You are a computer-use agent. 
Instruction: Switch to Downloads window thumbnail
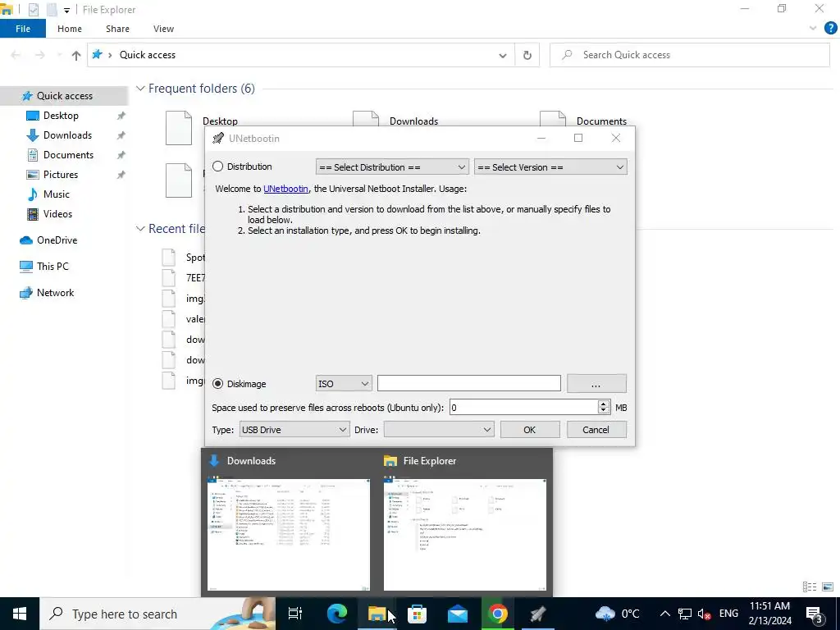288,535
